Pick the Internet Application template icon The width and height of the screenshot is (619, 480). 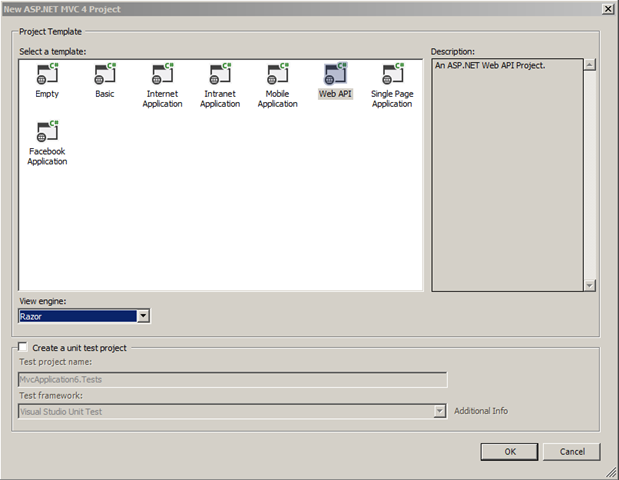click(x=163, y=73)
